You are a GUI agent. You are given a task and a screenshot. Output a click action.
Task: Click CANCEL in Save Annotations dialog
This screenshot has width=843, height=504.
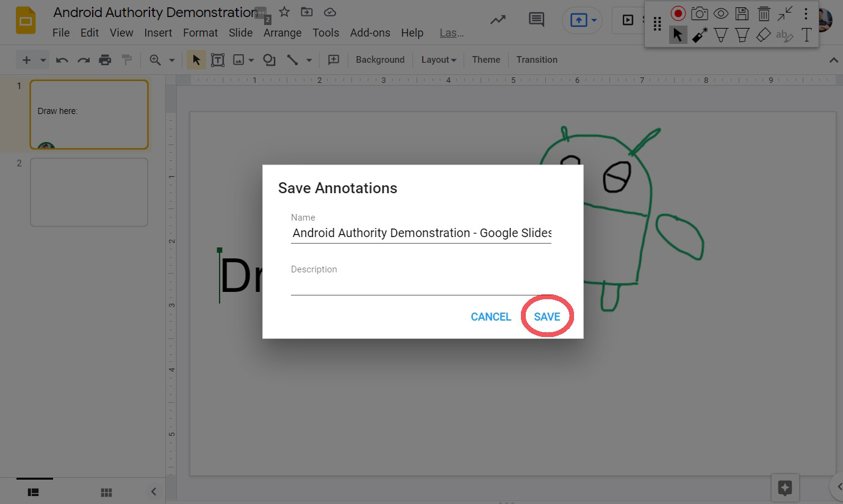490,317
